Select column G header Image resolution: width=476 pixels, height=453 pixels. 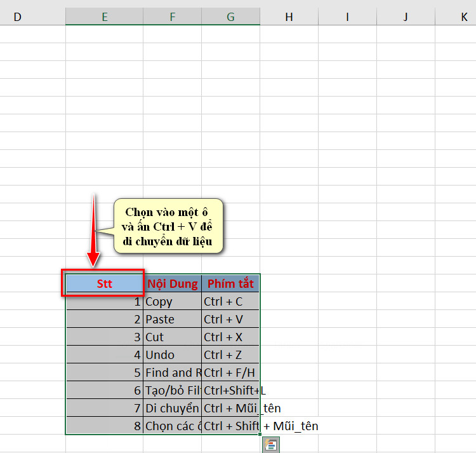coord(230,17)
